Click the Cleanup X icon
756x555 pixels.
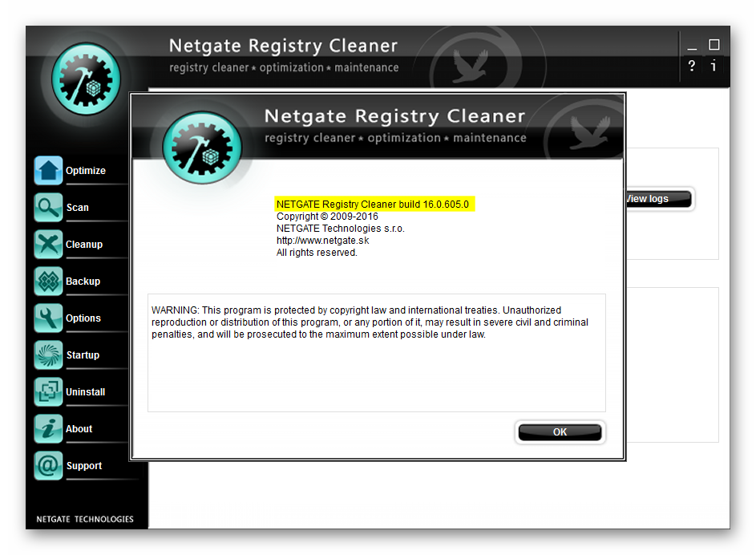pyautogui.click(x=48, y=244)
